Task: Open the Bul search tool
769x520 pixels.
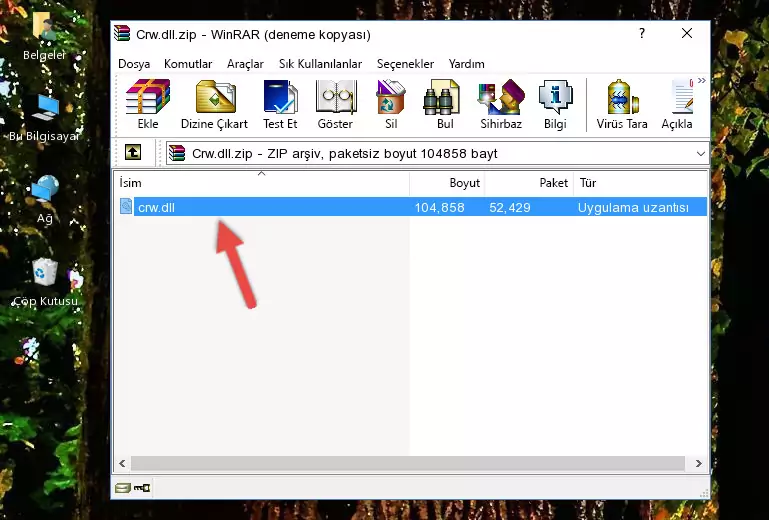Action: 444,104
